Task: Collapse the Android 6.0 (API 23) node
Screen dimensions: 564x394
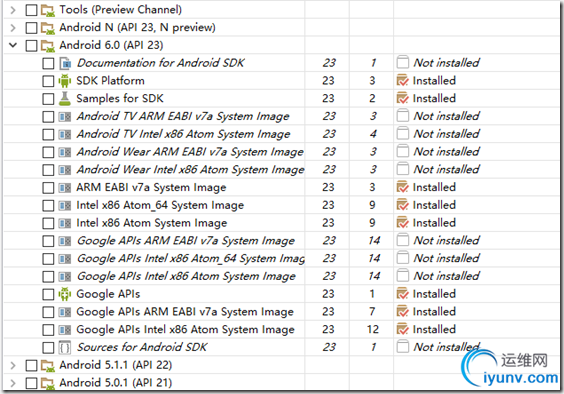Action: click(x=13, y=45)
